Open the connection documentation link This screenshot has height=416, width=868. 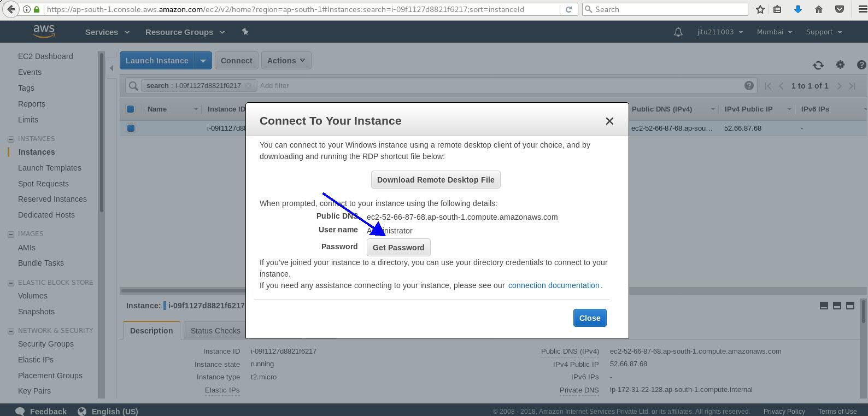(554, 285)
